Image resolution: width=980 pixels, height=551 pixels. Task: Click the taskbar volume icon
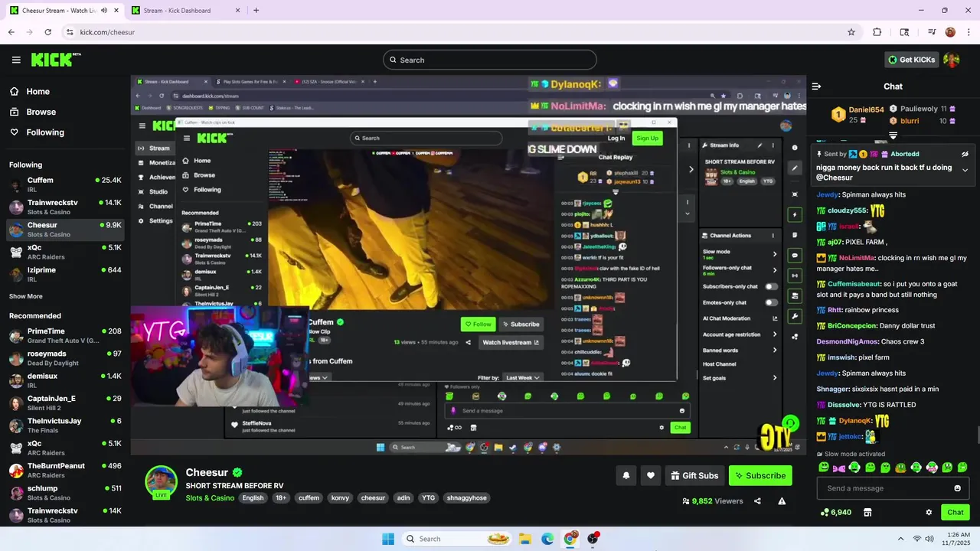pyautogui.click(x=929, y=539)
